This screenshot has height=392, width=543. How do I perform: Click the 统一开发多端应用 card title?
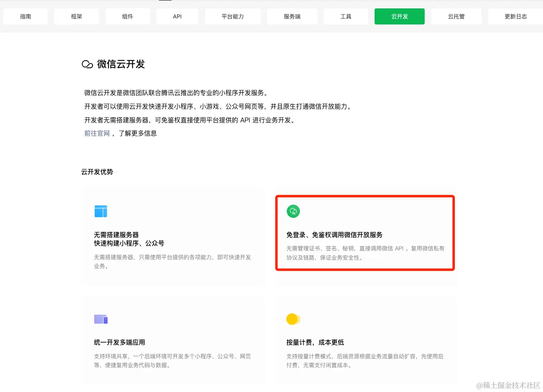120,342
